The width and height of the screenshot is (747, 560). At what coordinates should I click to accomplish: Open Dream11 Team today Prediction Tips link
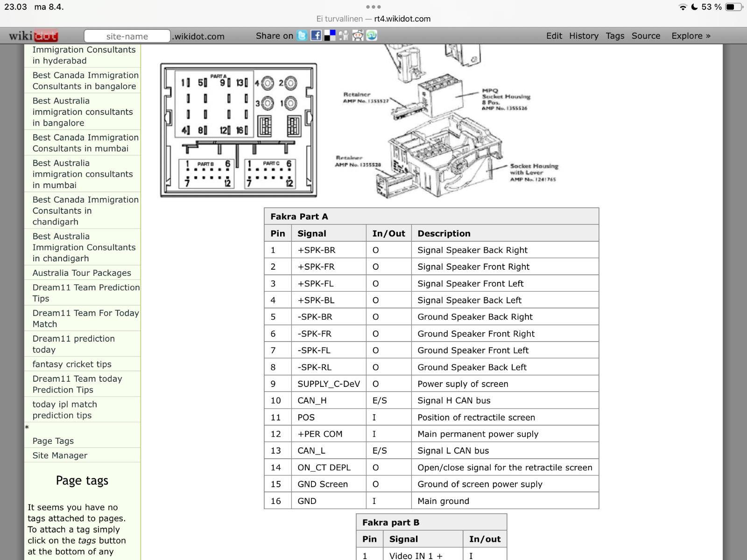pos(77,384)
